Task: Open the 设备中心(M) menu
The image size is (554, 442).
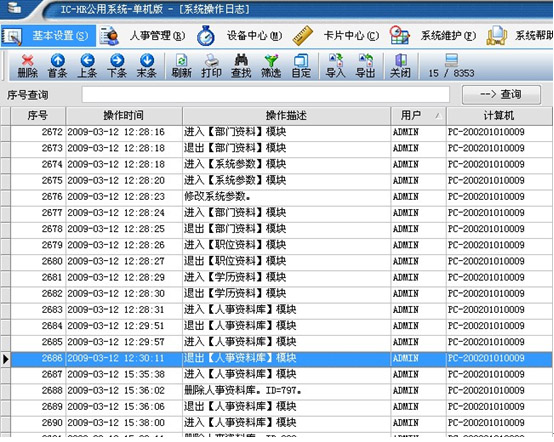Action: [254, 36]
